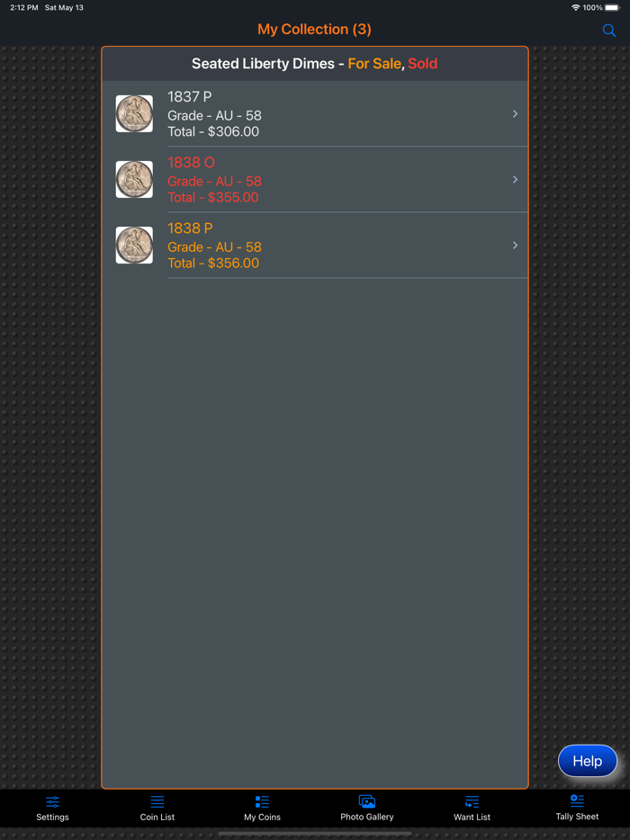Screen dimensions: 630x840
Task: Tap the 1838 P coin thumbnail
Action: tap(134, 246)
